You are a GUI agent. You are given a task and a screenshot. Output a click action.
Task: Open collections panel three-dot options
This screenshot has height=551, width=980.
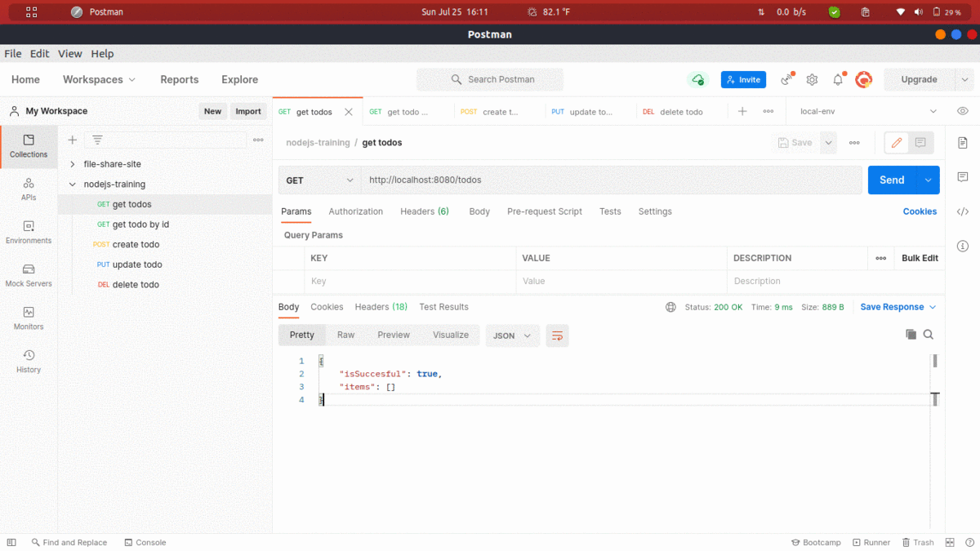258,140
